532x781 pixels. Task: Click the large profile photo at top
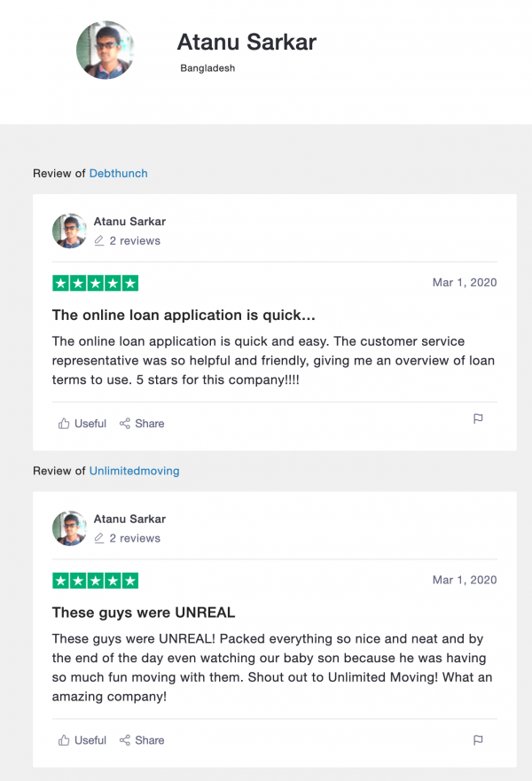pyautogui.click(x=106, y=51)
